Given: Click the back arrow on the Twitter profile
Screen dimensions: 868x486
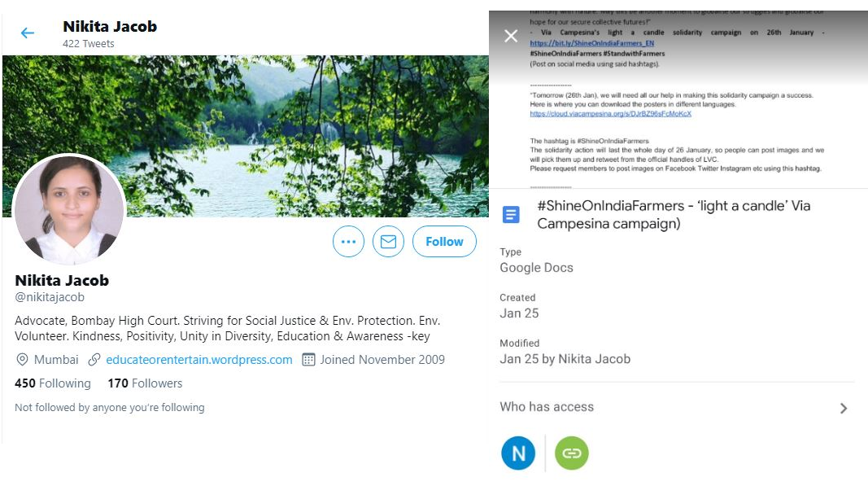Looking at the screenshot, I should coord(28,33).
